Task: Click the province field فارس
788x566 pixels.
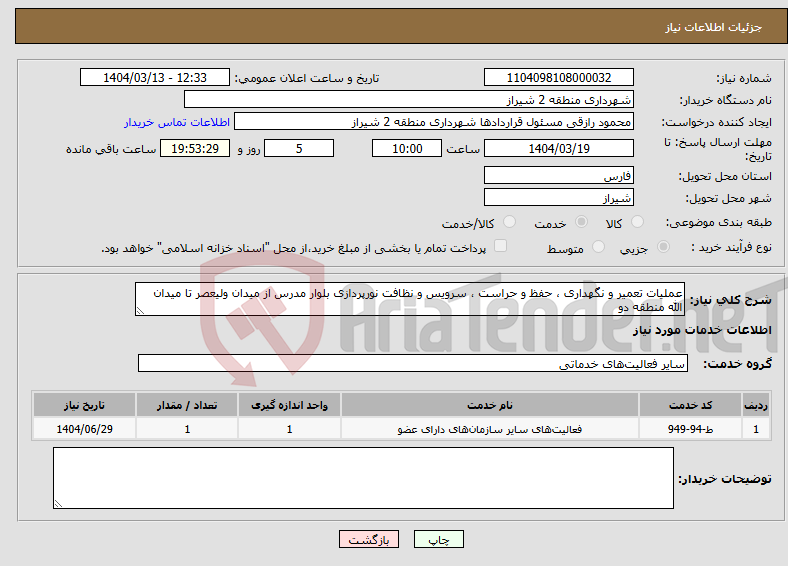Action: [558, 175]
